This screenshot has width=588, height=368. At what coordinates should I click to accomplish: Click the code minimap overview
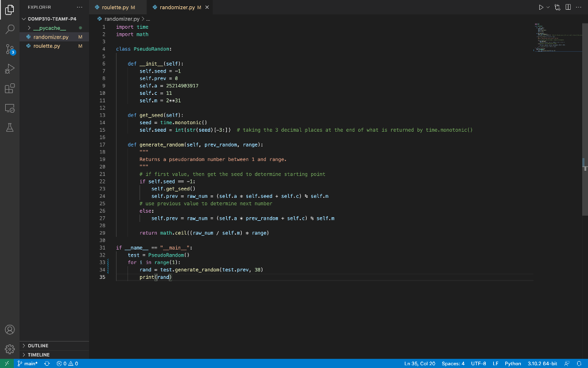558,37
